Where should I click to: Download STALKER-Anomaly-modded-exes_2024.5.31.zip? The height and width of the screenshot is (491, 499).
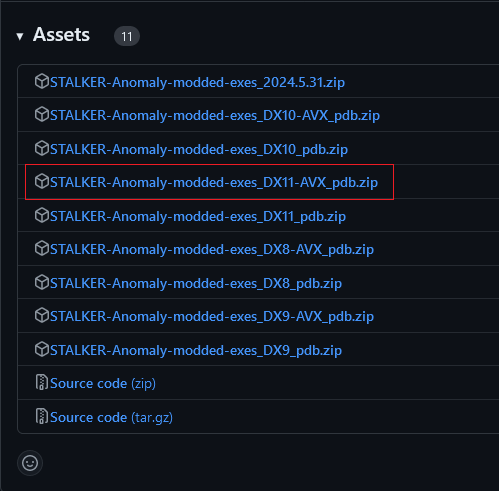(197, 82)
